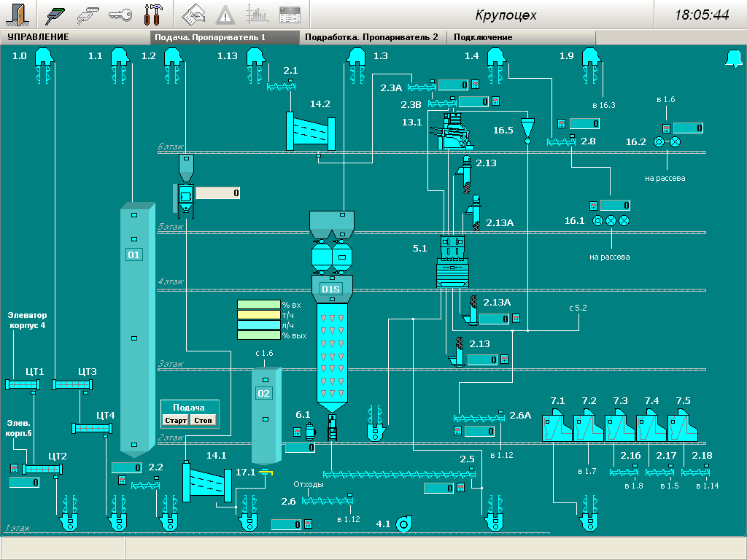Click calculator icon next to 2.3A field
Screen dimensions: 747x560
474,85
